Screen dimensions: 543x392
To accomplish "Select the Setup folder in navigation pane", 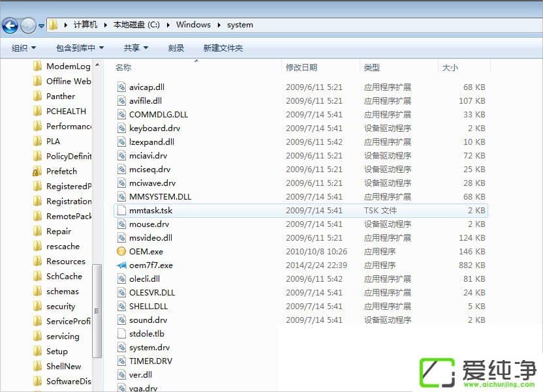I will (50, 351).
